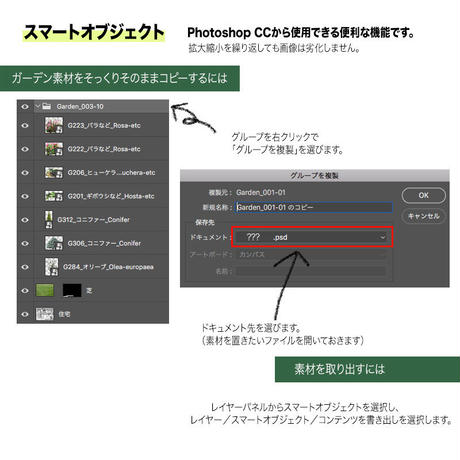The image size is (460, 460).
Task: Click the black layer mask thumbnail
Action: [x=72, y=291]
